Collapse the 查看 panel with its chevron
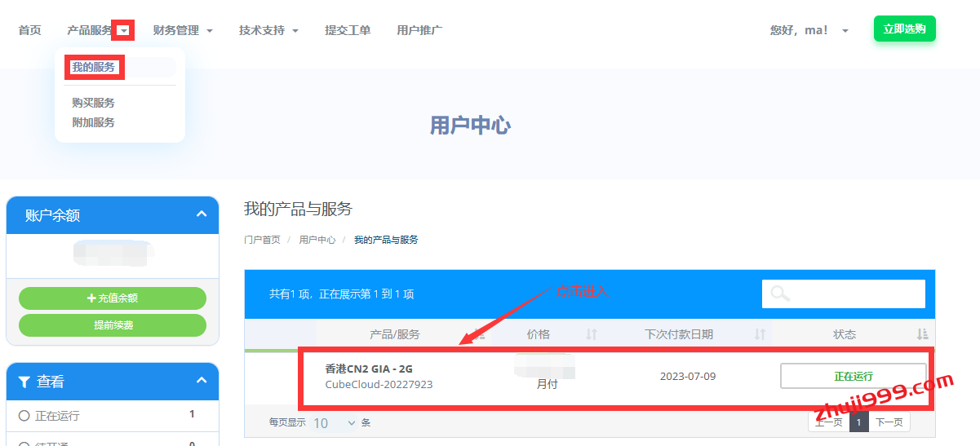The image size is (980, 446). point(202,381)
